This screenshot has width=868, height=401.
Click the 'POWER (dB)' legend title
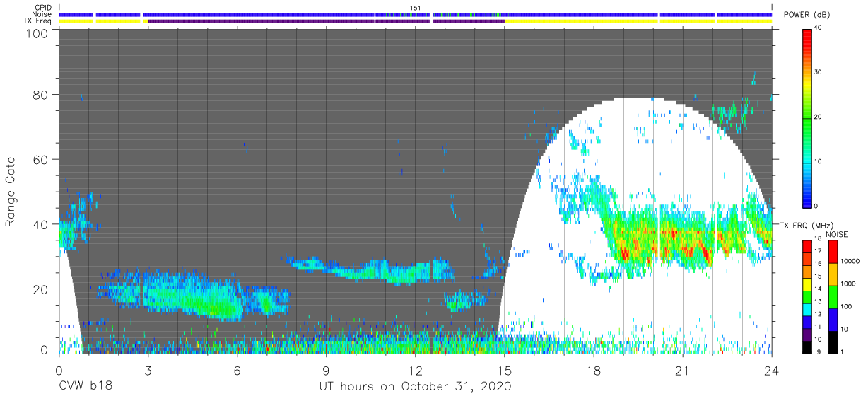[x=807, y=15]
